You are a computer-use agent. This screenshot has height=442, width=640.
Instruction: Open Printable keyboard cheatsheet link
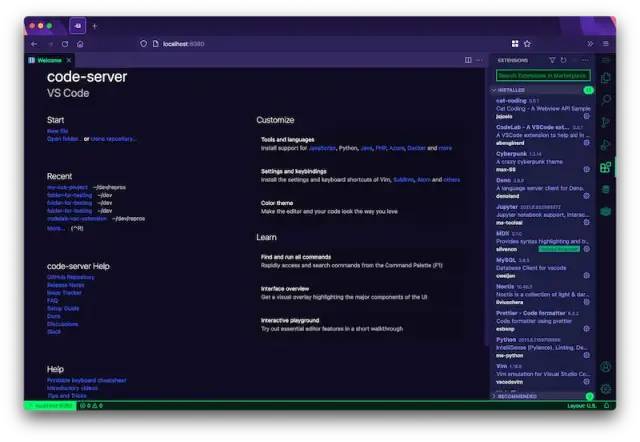tap(87, 380)
